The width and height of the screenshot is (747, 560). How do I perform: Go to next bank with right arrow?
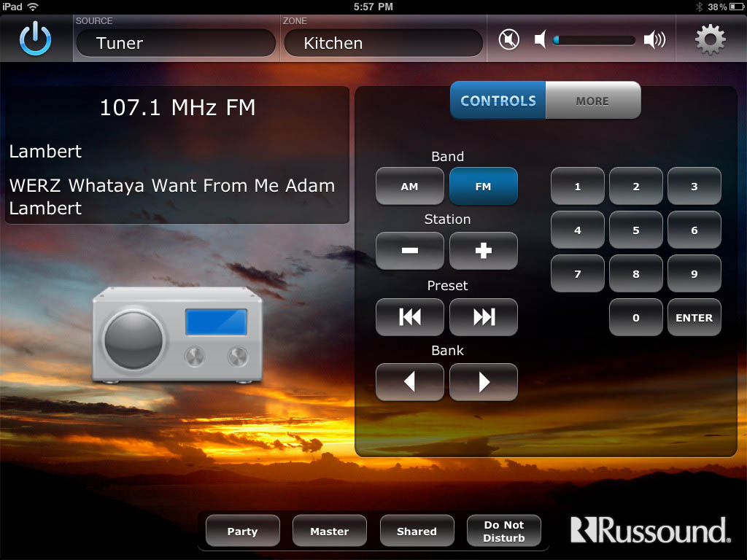pos(483,382)
